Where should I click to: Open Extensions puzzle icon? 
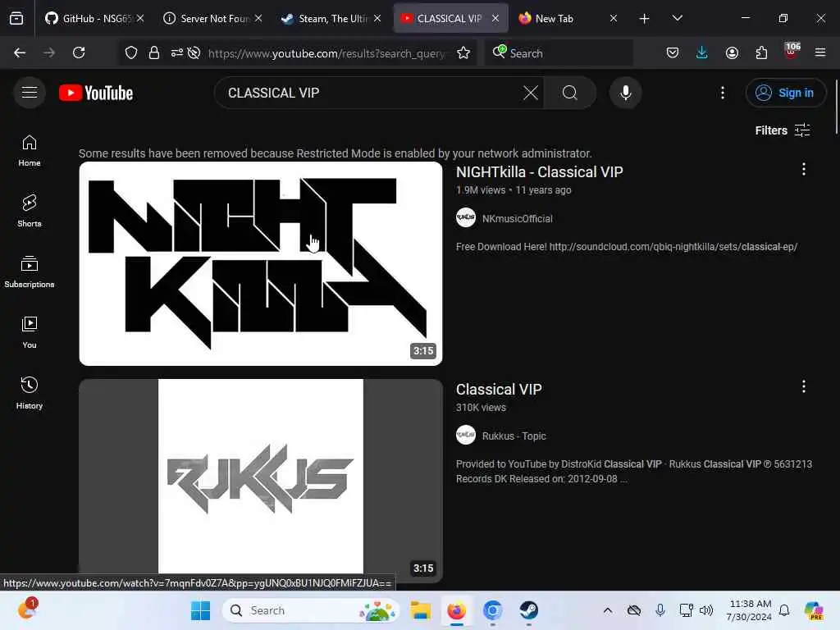pyautogui.click(x=761, y=52)
